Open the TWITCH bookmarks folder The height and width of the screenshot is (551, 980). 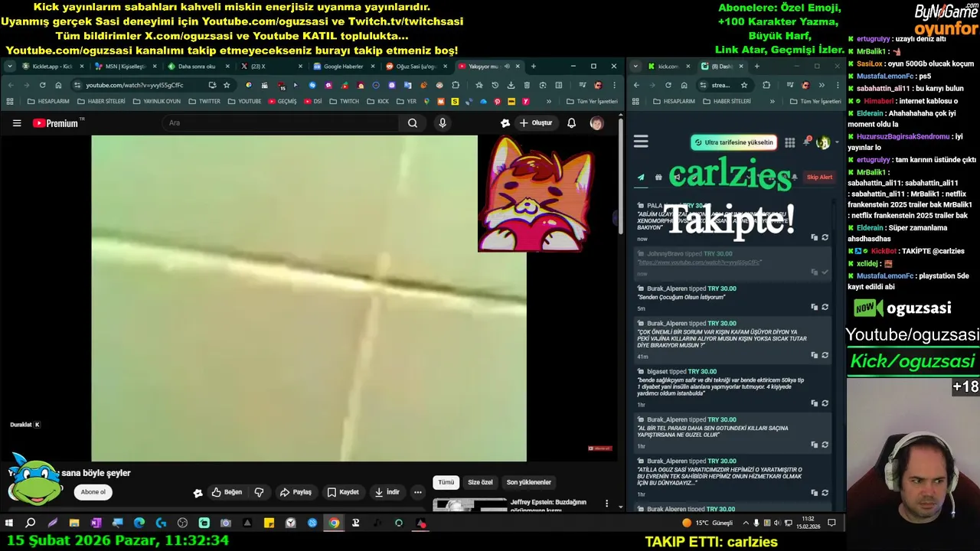[344, 101]
